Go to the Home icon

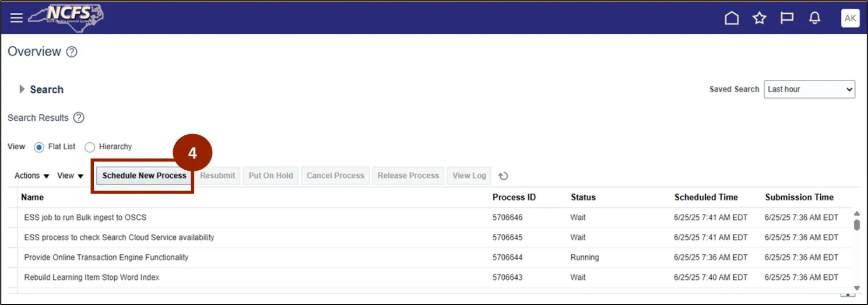731,18
